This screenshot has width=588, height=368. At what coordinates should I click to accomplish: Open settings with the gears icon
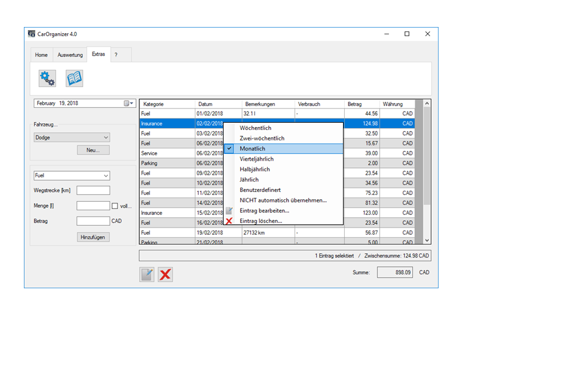(x=47, y=78)
